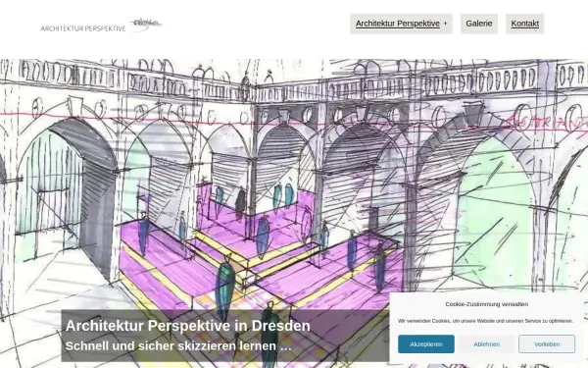Open the Architektur Perspektive logo link

point(101,26)
